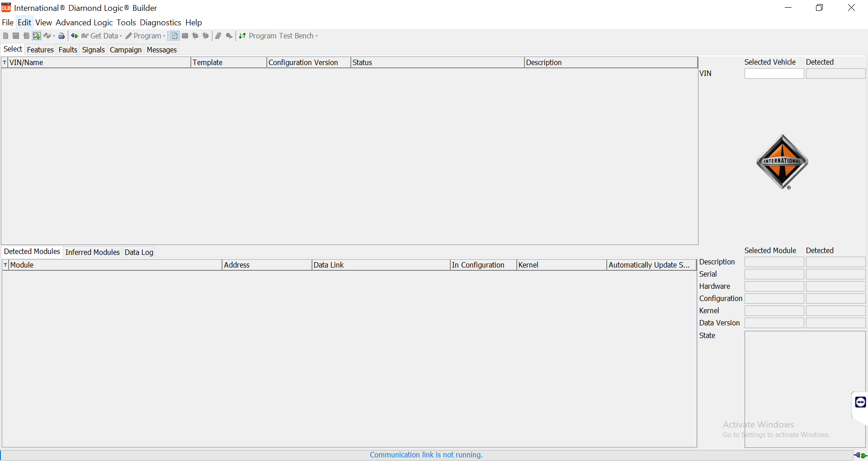The height and width of the screenshot is (461, 868).
Task: Sort by Automatically Update S... column header
Action: coord(651,265)
